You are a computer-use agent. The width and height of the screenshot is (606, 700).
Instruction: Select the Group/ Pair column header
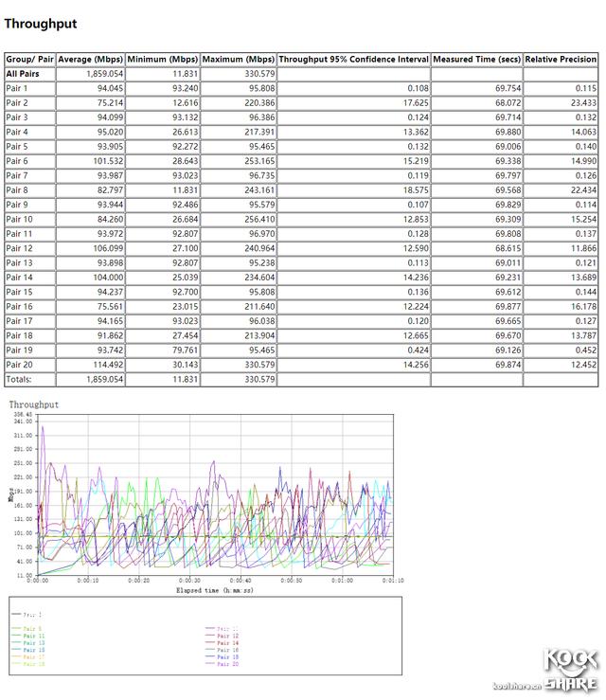point(30,60)
